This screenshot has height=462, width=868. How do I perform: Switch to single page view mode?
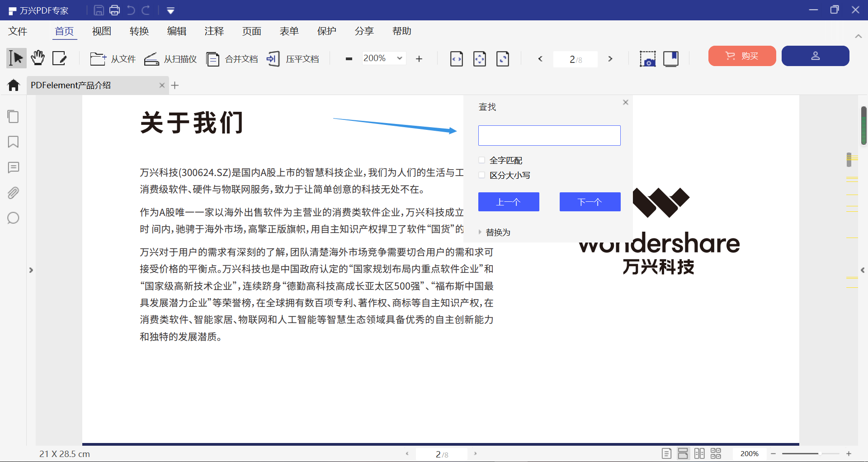(x=667, y=453)
